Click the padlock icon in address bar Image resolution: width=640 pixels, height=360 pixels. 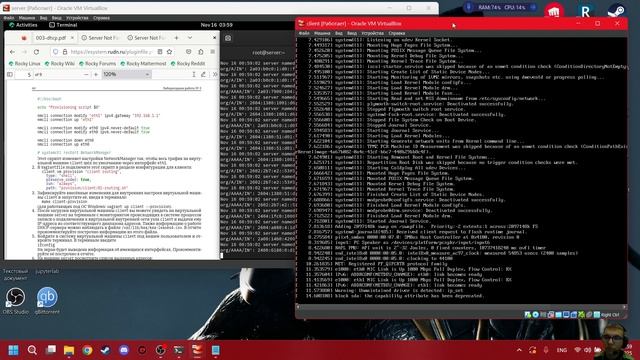[x=64, y=52]
